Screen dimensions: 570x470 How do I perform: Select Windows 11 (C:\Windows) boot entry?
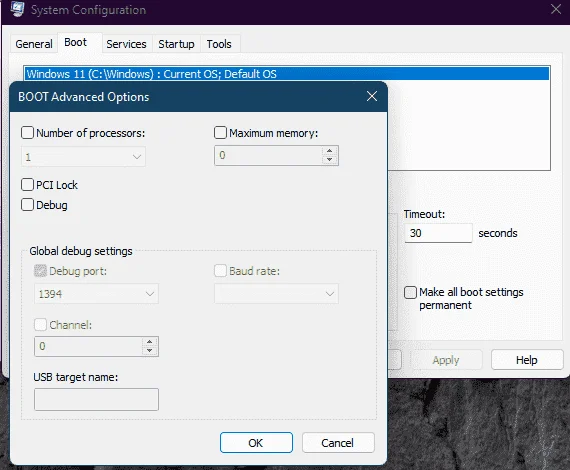[x=287, y=74]
